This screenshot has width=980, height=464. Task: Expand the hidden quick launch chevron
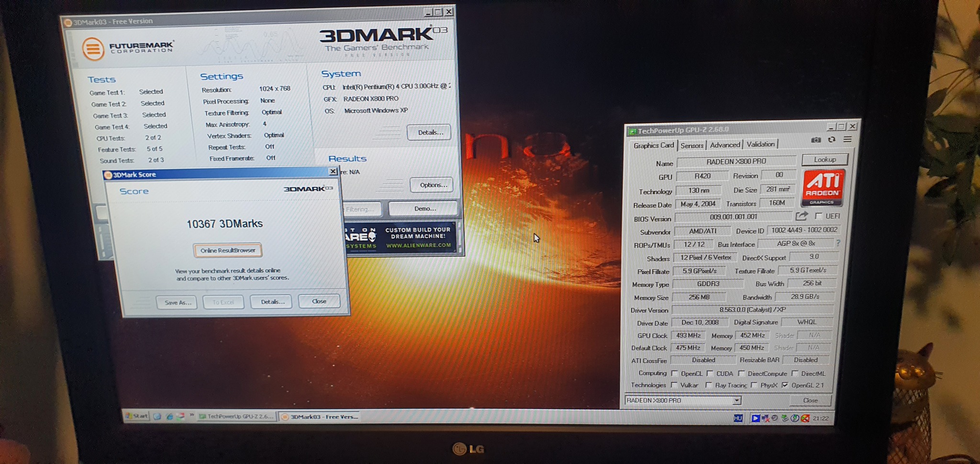pos(191,415)
